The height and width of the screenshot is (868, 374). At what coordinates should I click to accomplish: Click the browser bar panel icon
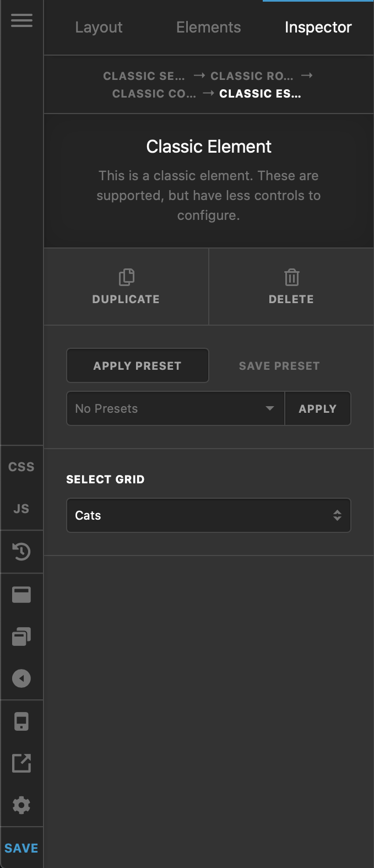(21, 594)
